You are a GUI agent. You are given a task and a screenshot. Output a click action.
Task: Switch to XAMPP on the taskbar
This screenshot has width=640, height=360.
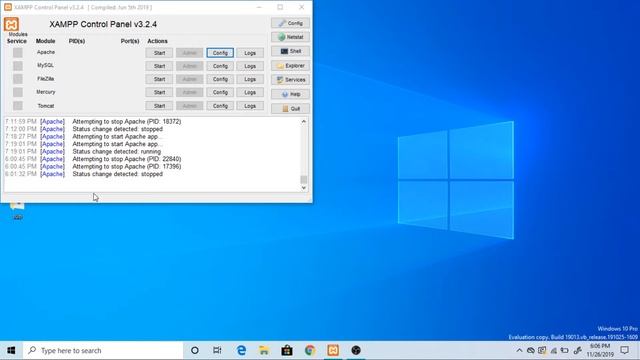click(x=333, y=350)
